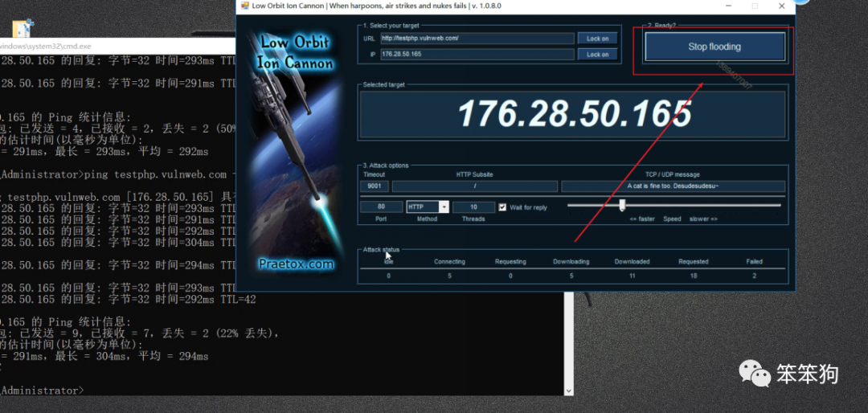Click the large 176.28.50.165 selected target display
This screenshot has height=413, width=868.
coord(574,114)
